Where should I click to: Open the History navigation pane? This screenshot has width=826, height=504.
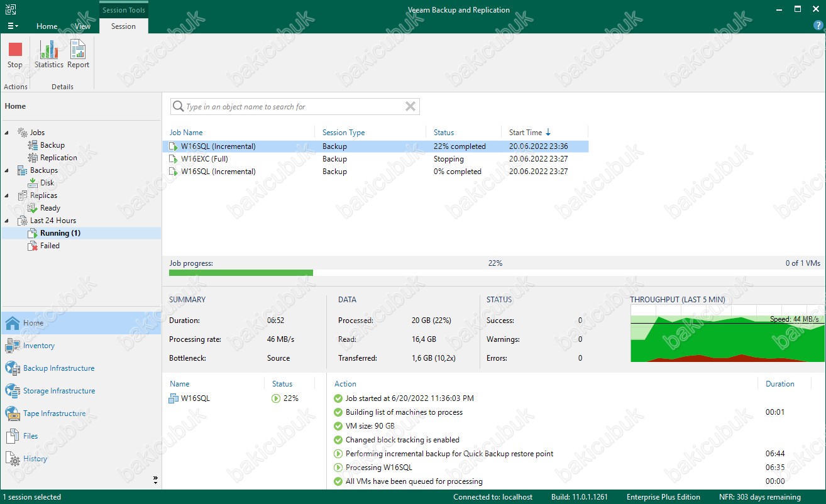coord(80,459)
